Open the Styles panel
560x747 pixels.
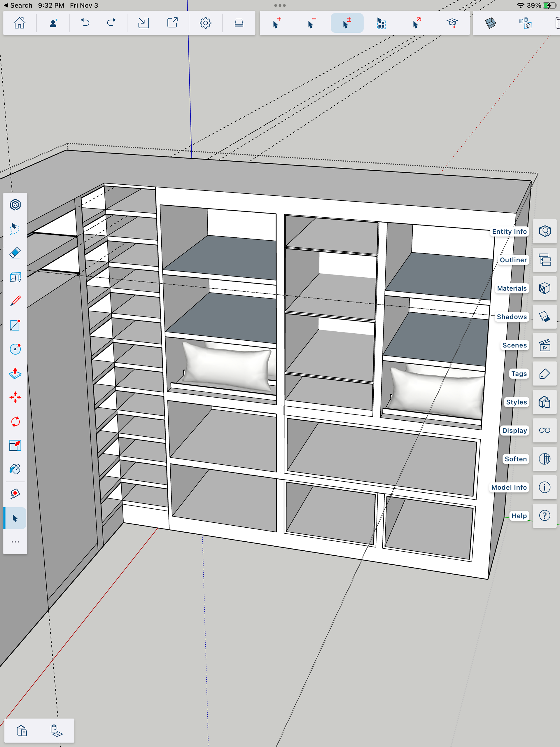[545, 402]
